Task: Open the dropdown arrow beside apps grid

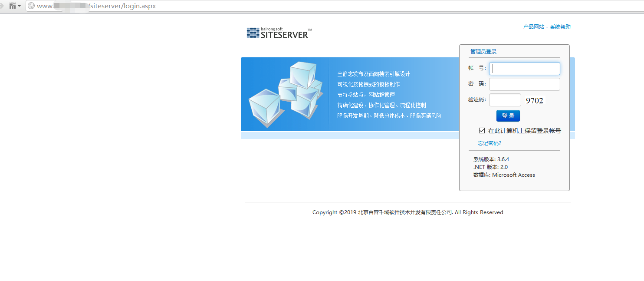Action: click(x=20, y=7)
